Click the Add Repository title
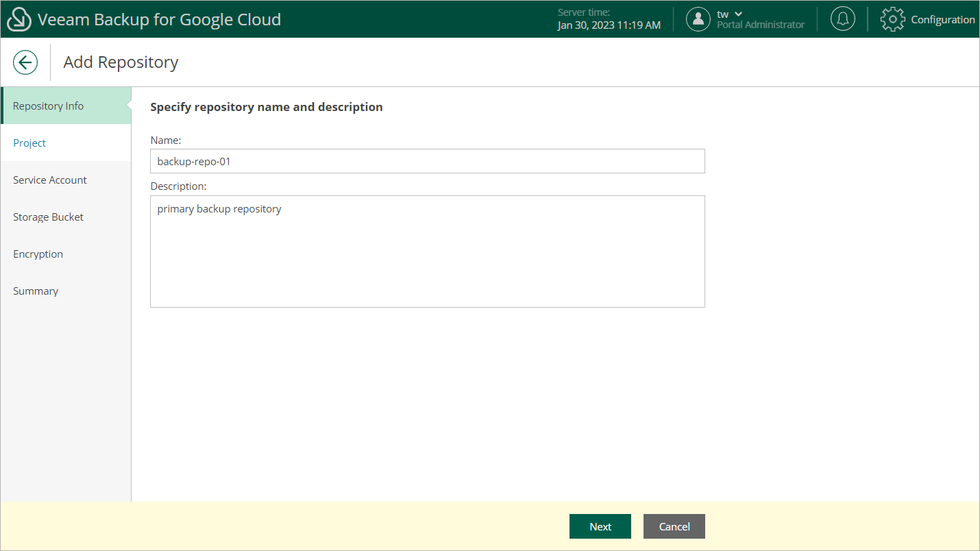The height and width of the screenshot is (551, 980). (121, 62)
